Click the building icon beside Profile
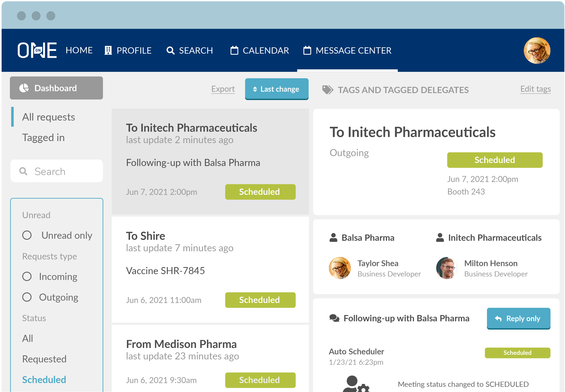The width and height of the screenshot is (565, 392). [108, 50]
